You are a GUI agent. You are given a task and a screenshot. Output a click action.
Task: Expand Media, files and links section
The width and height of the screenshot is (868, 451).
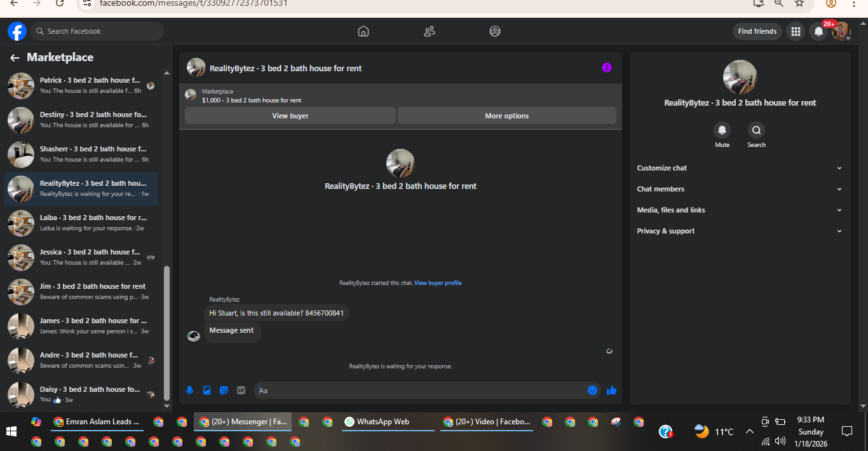[x=740, y=210]
